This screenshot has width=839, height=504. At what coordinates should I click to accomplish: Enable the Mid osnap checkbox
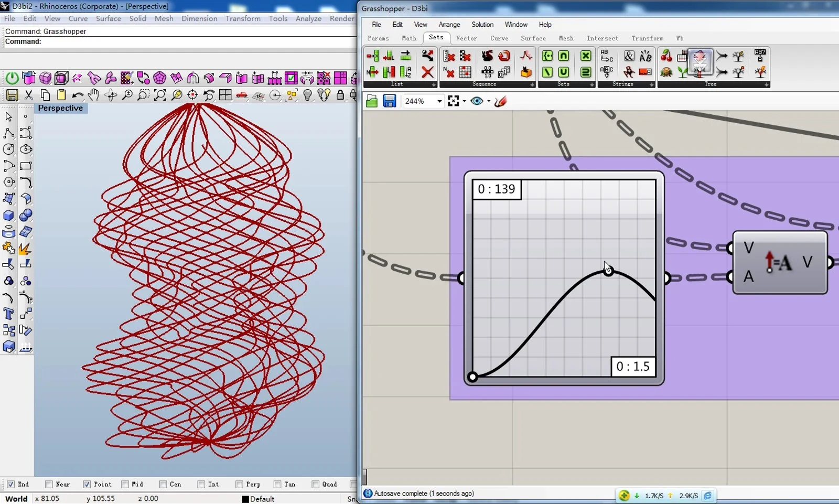click(x=125, y=485)
